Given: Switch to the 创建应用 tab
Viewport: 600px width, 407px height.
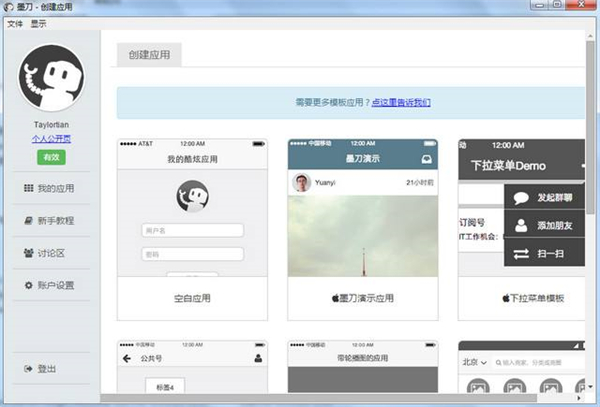Looking at the screenshot, I should point(149,55).
